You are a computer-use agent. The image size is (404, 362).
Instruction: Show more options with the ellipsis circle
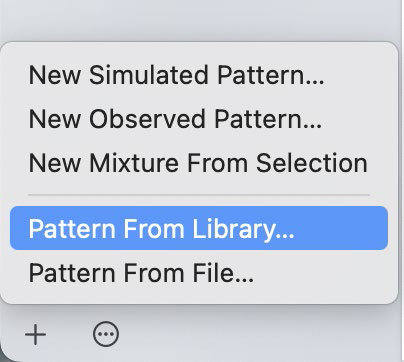[106, 334]
